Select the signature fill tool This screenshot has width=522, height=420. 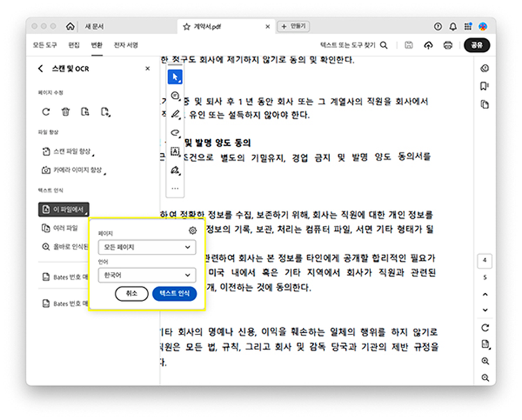[175, 170]
